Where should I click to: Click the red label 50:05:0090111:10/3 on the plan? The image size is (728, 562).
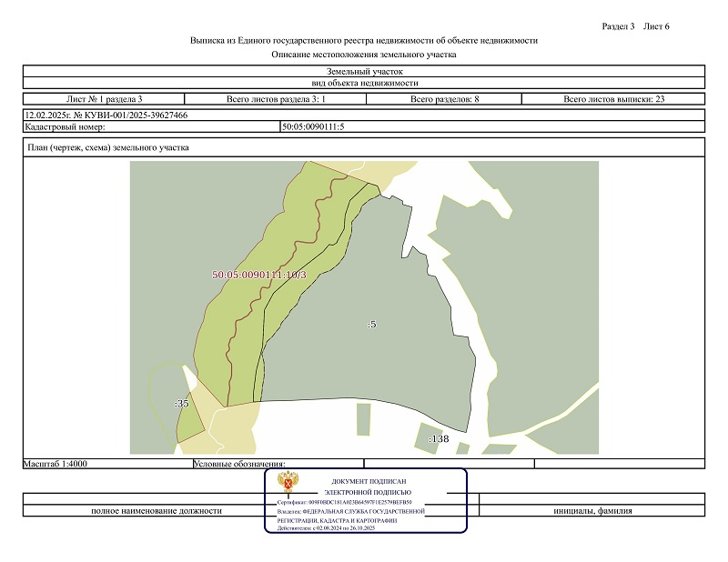(258, 274)
